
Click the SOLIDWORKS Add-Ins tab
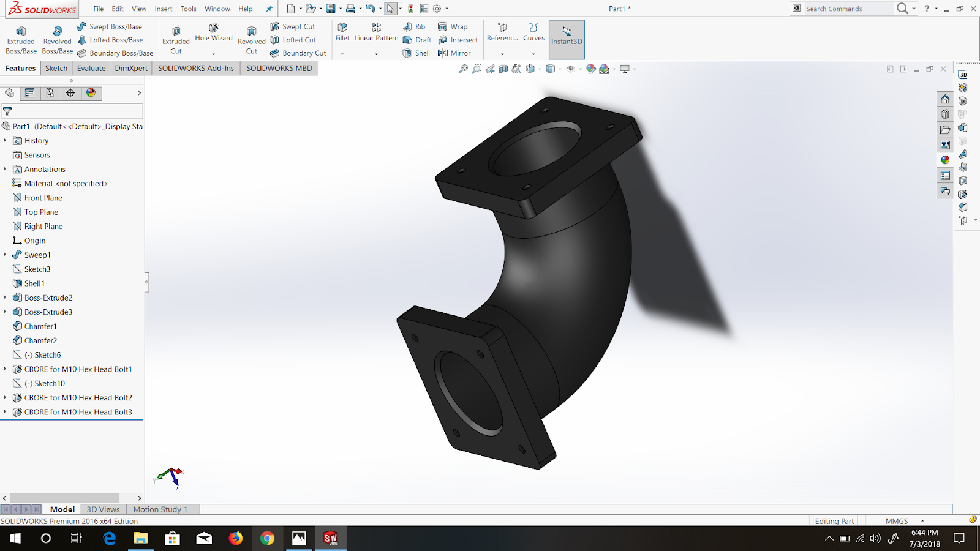[196, 68]
